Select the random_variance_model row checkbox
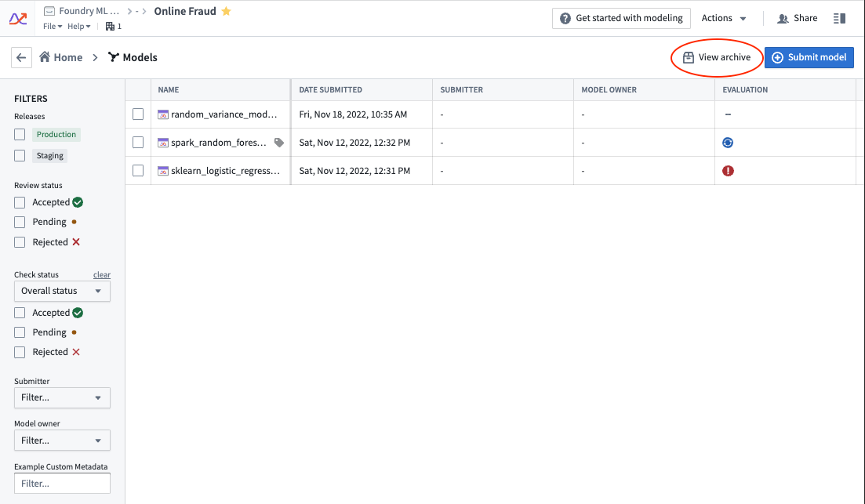The width and height of the screenshot is (865, 504). click(138, 114)
